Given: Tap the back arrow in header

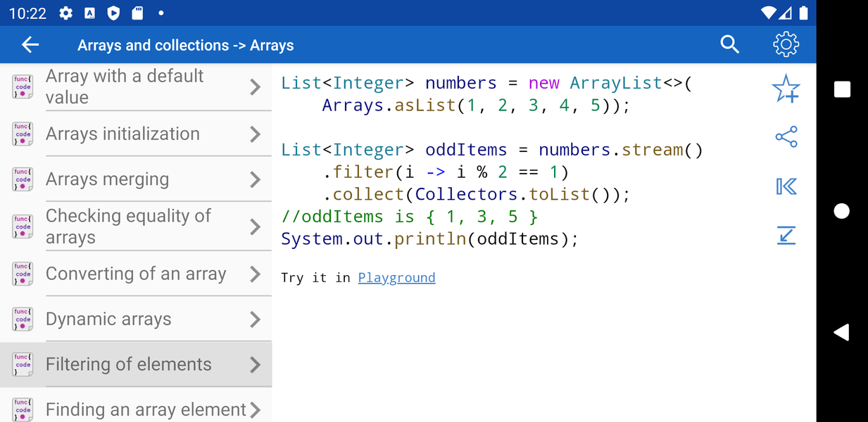Looking at the screenshot, I should coord(30,45).
